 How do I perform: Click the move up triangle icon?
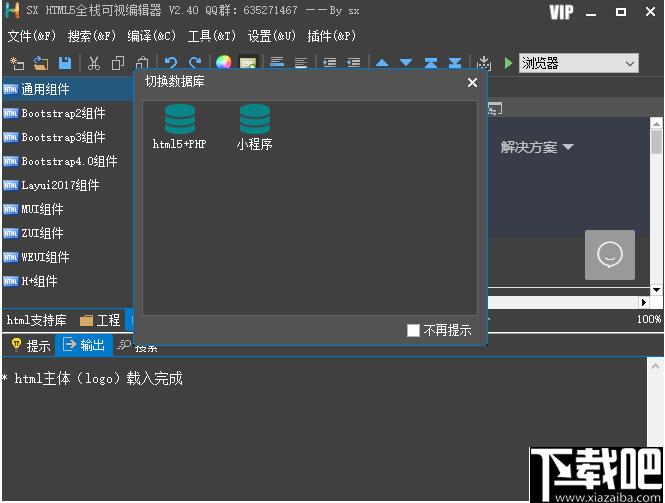click(x=382, y=63)
